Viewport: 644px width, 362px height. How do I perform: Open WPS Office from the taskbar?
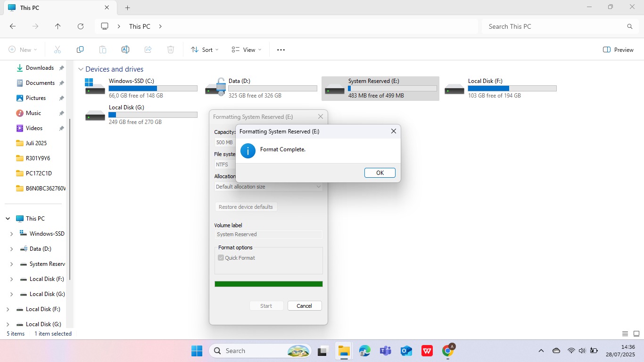427,351
